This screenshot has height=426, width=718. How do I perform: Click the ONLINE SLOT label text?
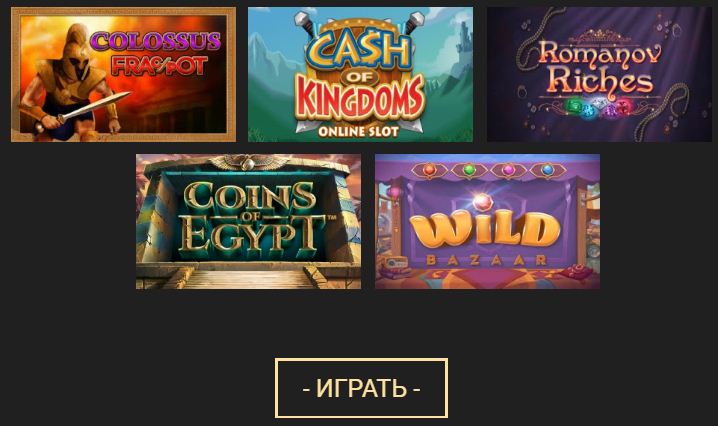point(358,131)
